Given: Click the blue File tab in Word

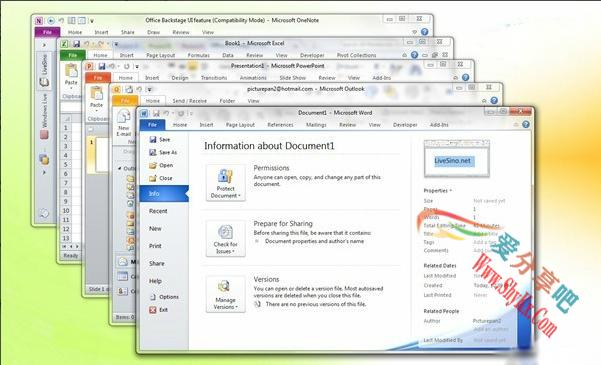Looking at the screenshot, I should pyautogui.click(x=153, y=125).
